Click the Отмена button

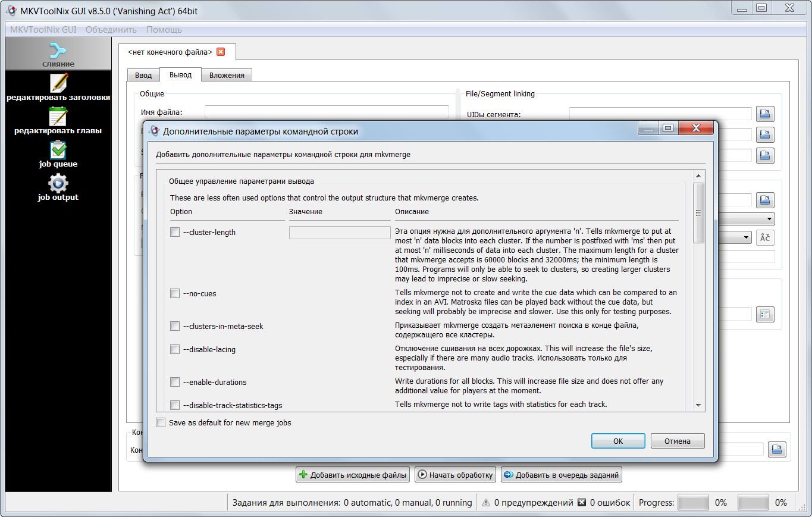tap(678, 441)
